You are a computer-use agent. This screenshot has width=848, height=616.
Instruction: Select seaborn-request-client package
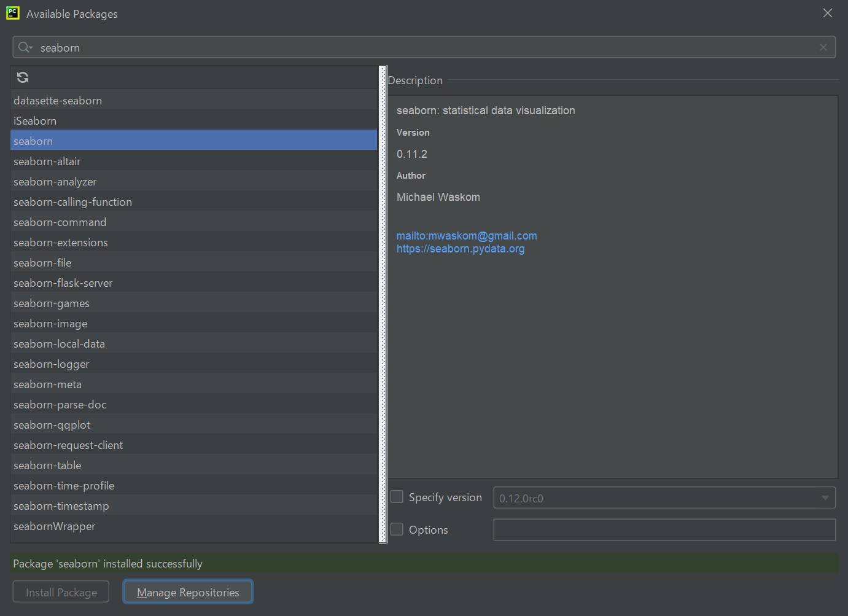pyautogui.click(x=193, y=445)
